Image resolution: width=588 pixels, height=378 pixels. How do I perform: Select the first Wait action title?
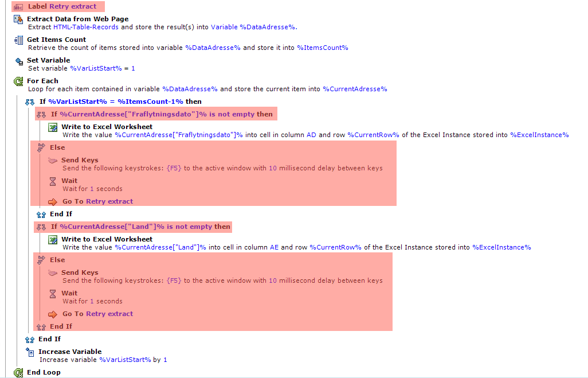tap(69, 181)
